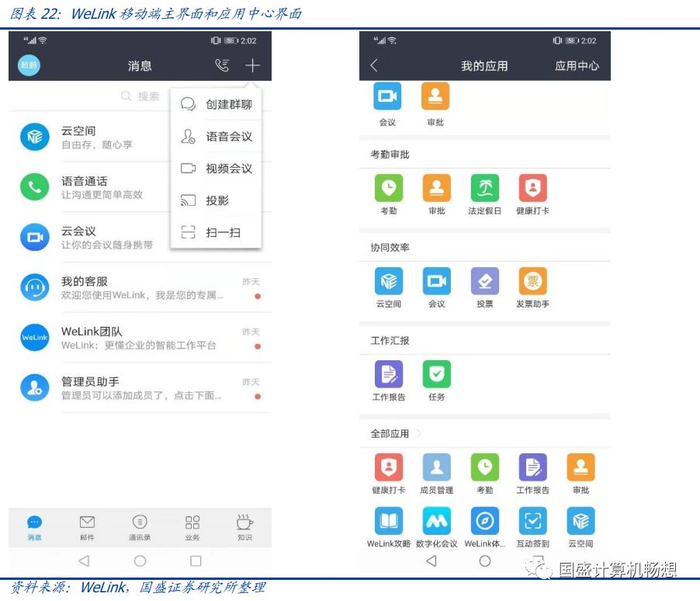Click the 协同效率 section title
The height and width of the screenshot is (601, 700).
pyautogui.click(x=390, y=247)
